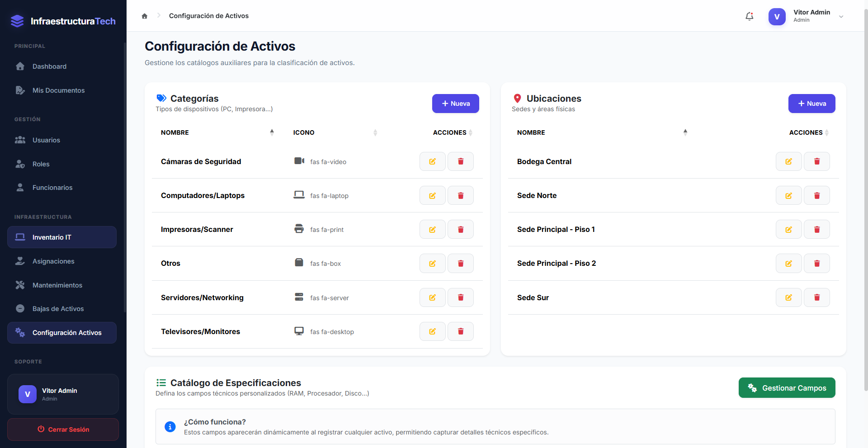Screen dimensions: 868x448
Task: Open Dashboard in the sidebar
Action: point(62,66)
